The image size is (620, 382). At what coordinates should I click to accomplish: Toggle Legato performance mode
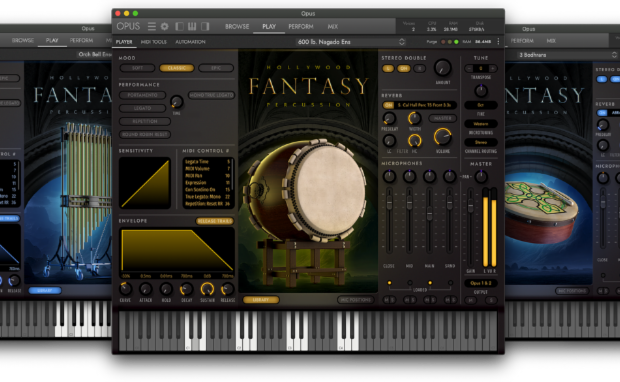pyautogui.click(x=142, y=108)
